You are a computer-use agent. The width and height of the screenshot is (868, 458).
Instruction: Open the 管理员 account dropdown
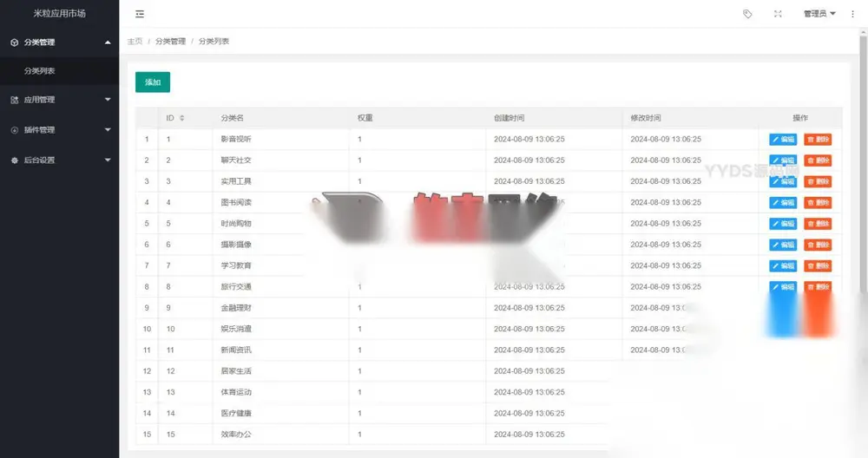tap(819, 14)
